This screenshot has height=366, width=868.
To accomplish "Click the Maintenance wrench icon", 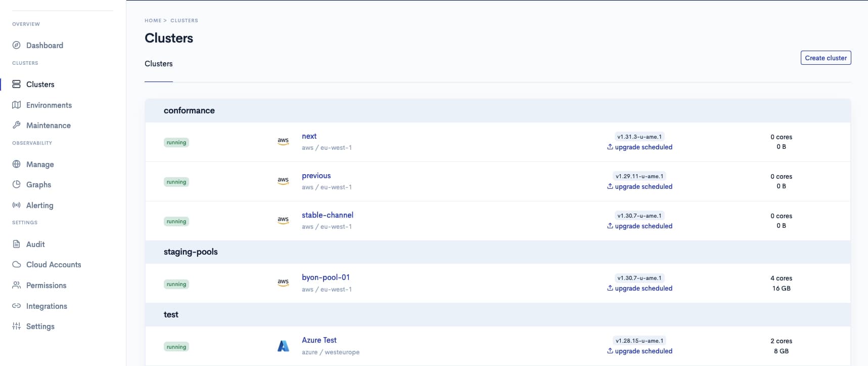I will pos(17,125).
